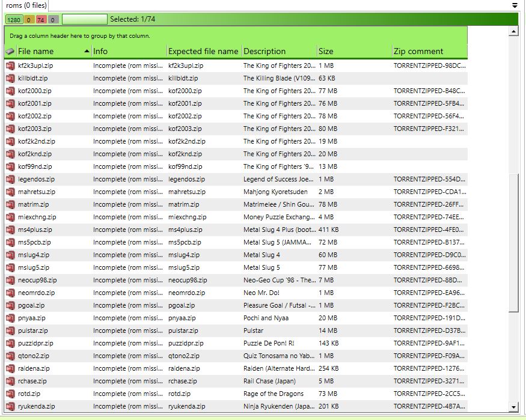Click the 'TORRENTZIPPED-98DC...' zip comment
The height and width of the screenshot is (420, 526).
pos(429,65)
